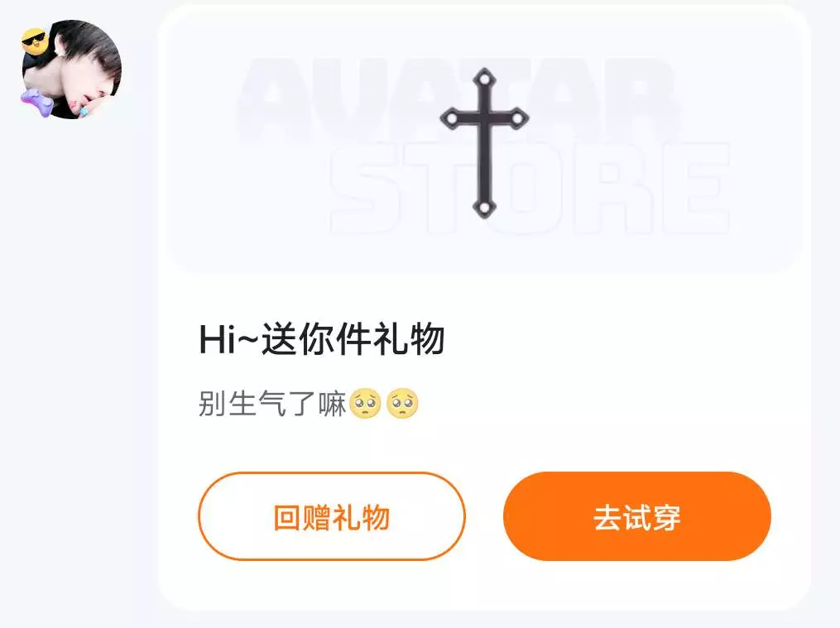Image resolution: width=840 pixels, height=628 pixels.
Task: Tap the bottom diamond tip of cross
Action: pos(484,207)
